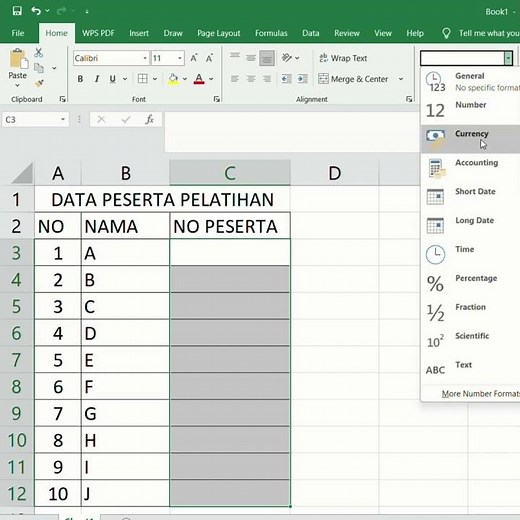Click Decrease Font Size icon

209,58
